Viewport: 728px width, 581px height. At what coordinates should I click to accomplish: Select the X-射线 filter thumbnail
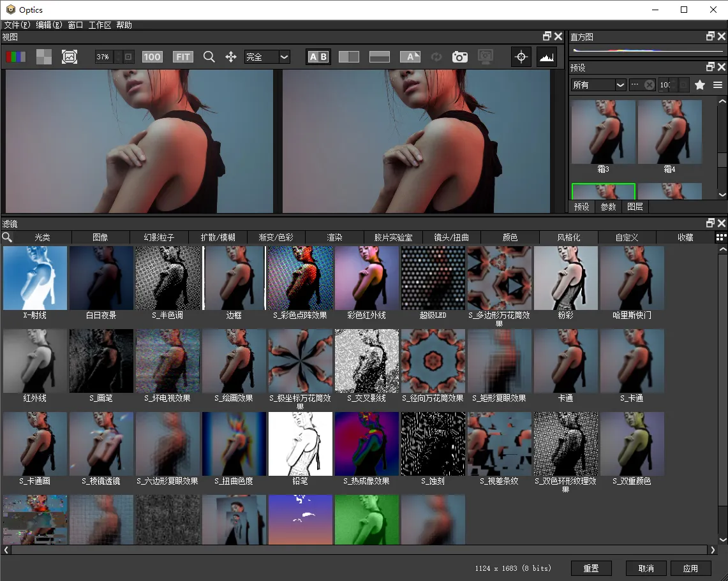(35, 279)
